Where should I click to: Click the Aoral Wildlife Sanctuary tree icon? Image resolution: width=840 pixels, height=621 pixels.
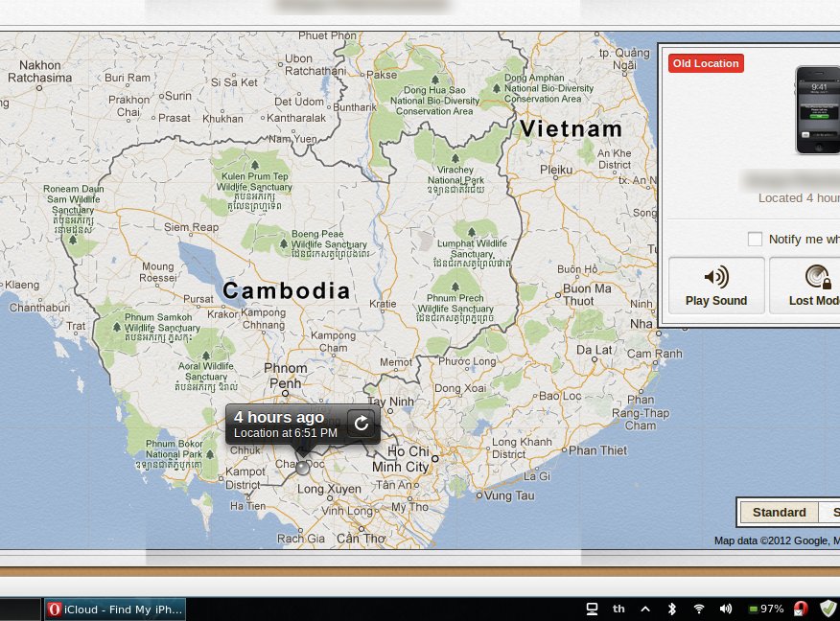coord(206,355)
